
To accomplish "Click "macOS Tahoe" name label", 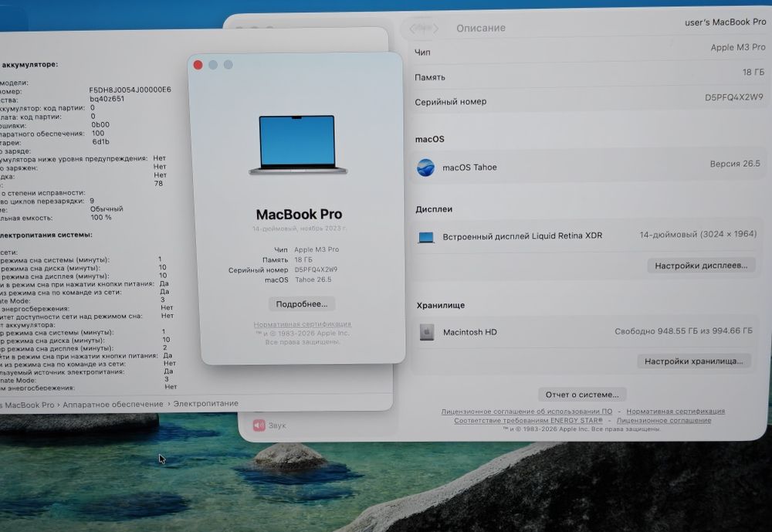I will [x=469, y=168].
